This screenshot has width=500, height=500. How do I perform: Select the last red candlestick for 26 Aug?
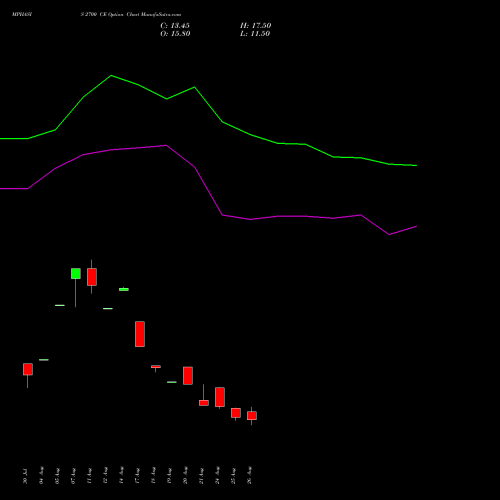(x=252, y=416)
